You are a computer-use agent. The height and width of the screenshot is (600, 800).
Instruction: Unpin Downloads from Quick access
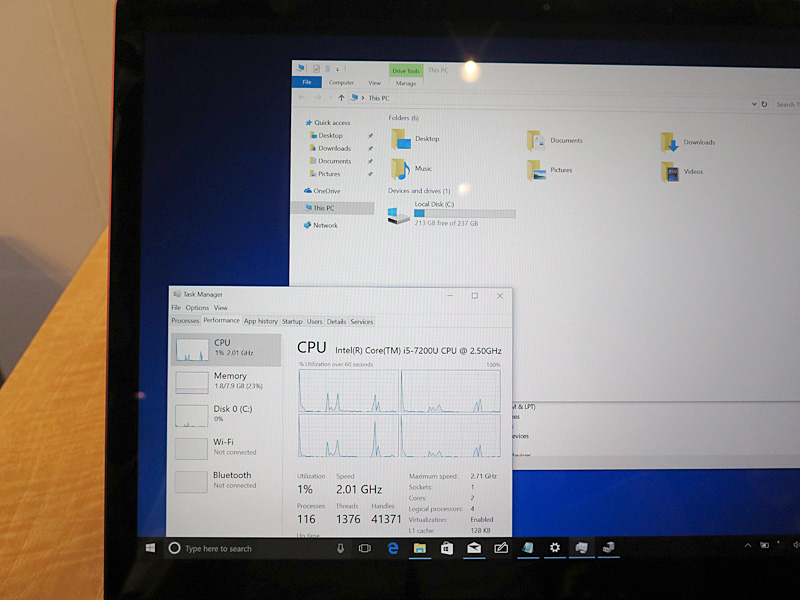pyautogui.click(x=368, y=148)
